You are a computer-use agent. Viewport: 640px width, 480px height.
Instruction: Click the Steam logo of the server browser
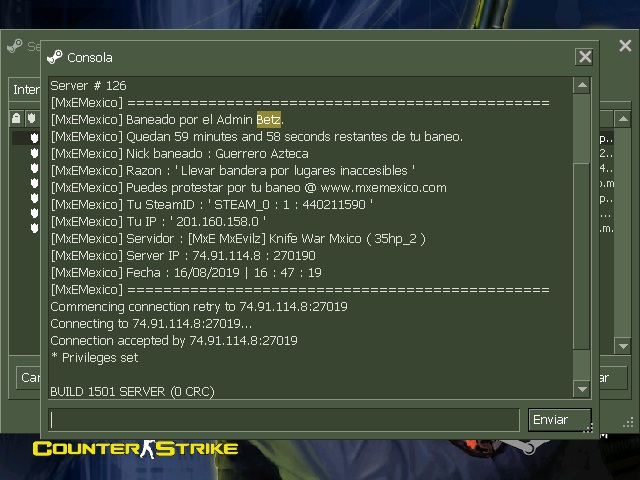click(15, 46)
